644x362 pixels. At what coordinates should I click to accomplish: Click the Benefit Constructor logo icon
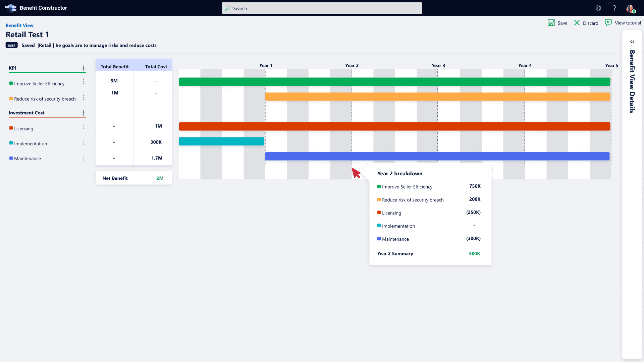[x=11, y=8]
